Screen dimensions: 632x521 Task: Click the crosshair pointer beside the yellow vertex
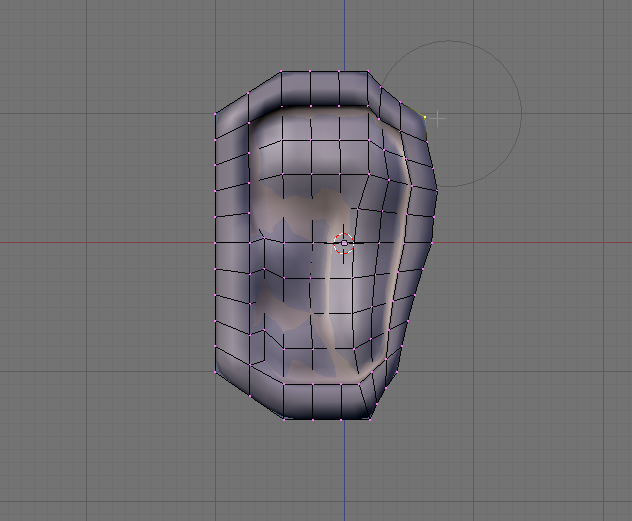point(438,119)
